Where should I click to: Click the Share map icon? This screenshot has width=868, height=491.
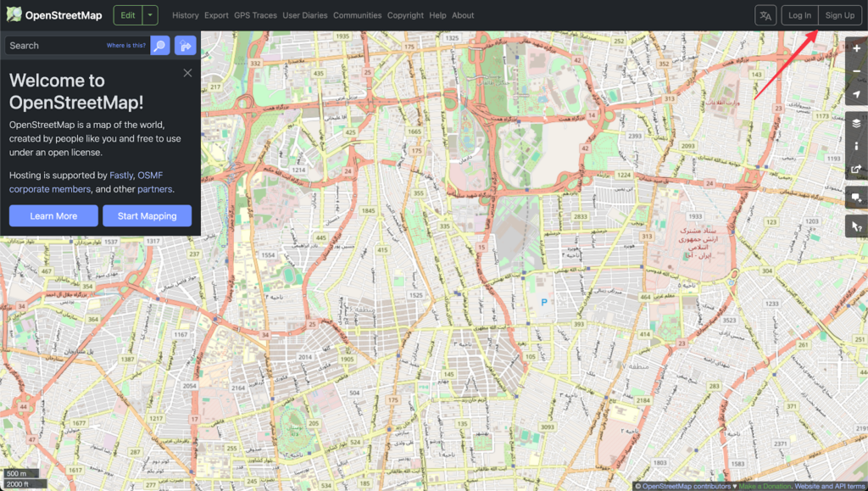coord(856,169)
